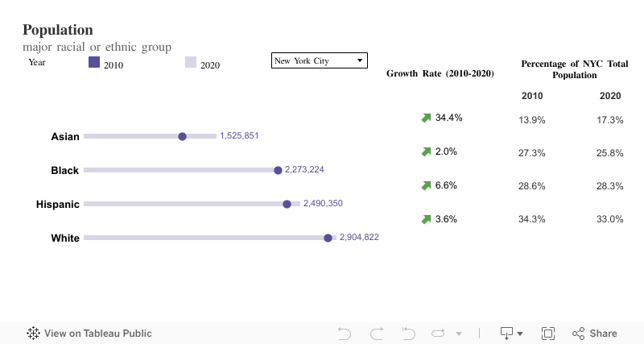Click the Redo arrow in the toolbar
Image resolution: width=644 pixels, height=344 pixels.
point(376,334)
